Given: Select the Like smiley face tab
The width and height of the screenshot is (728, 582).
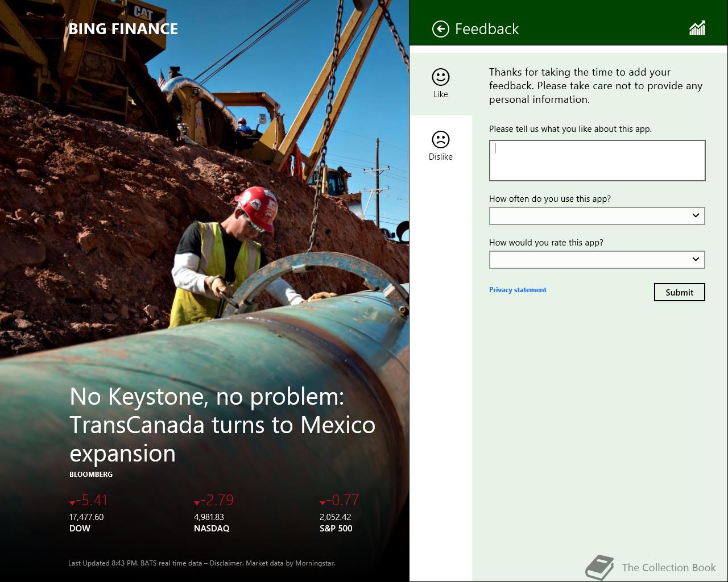Looking at the screenshot, I should (x=441, y=84).
